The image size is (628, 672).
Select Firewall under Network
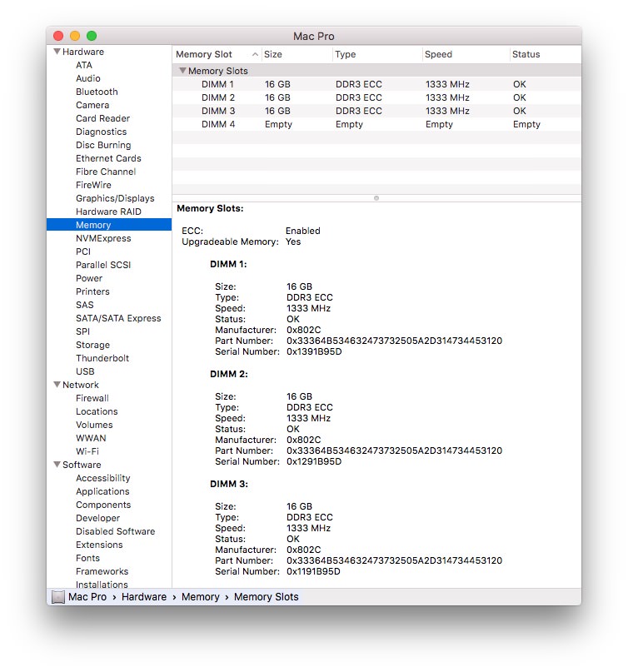(92, 398)
